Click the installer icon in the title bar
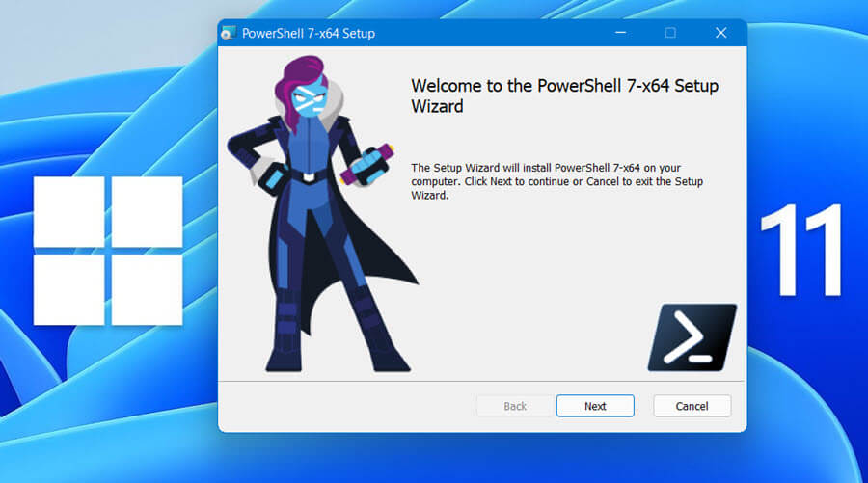 (x=229, y=33)
